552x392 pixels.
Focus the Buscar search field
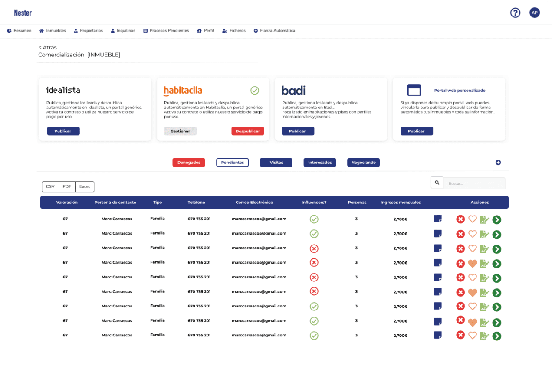pyautogui.click(x=474, y=183)
